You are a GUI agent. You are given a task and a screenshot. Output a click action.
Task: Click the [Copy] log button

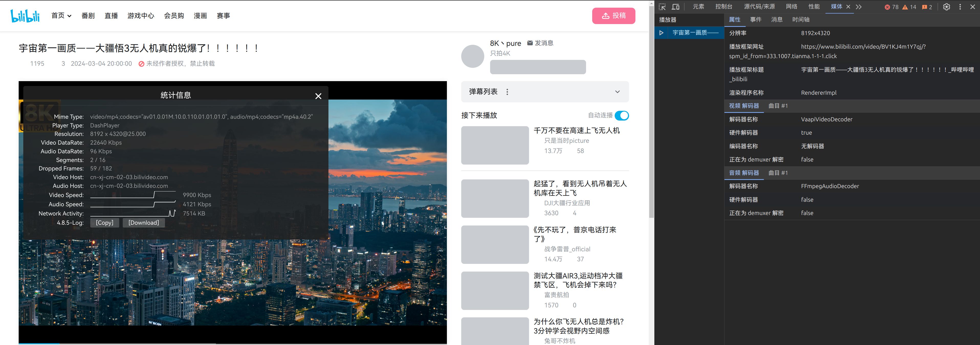point(105,223)
